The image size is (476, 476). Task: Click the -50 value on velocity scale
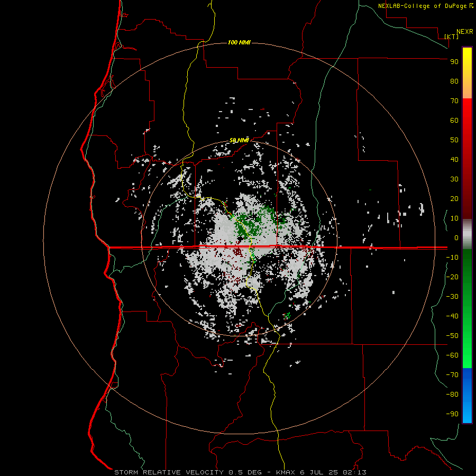pos(452,336)
